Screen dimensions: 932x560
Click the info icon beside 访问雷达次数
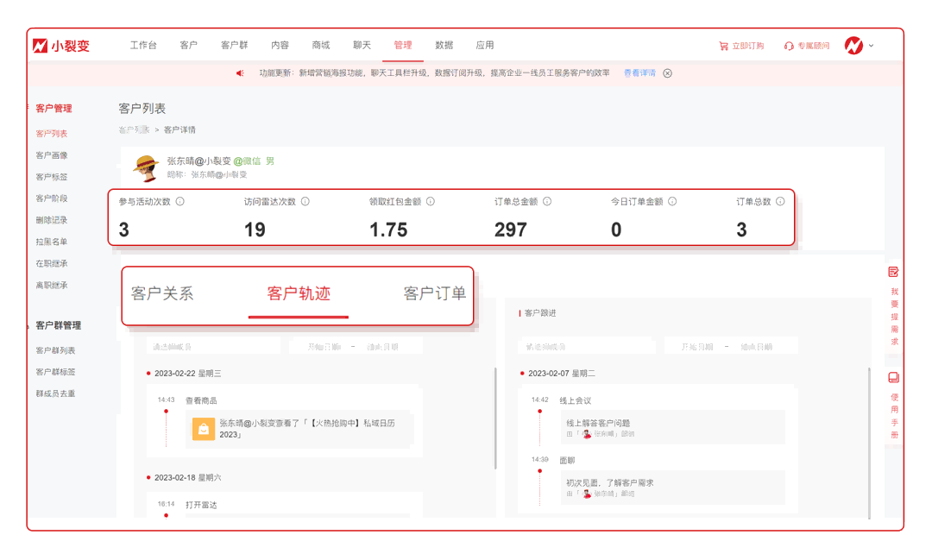click(x=305, y=201)
